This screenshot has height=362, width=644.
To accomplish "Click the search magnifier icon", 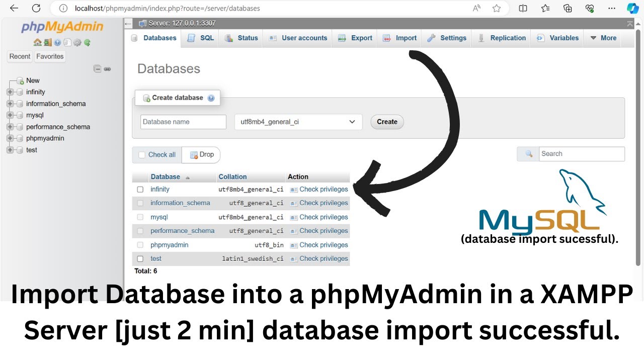I will pyautogui.click(x=529, y=154).
